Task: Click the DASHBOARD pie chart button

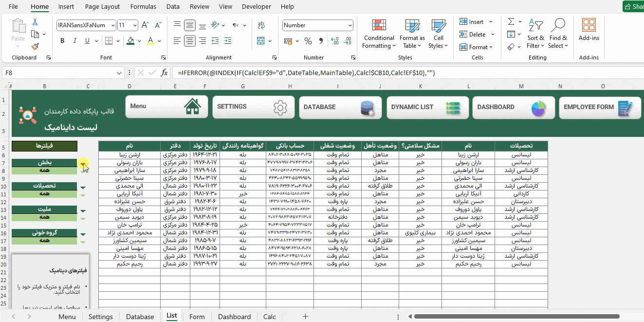Action: [x=514, y=107]
